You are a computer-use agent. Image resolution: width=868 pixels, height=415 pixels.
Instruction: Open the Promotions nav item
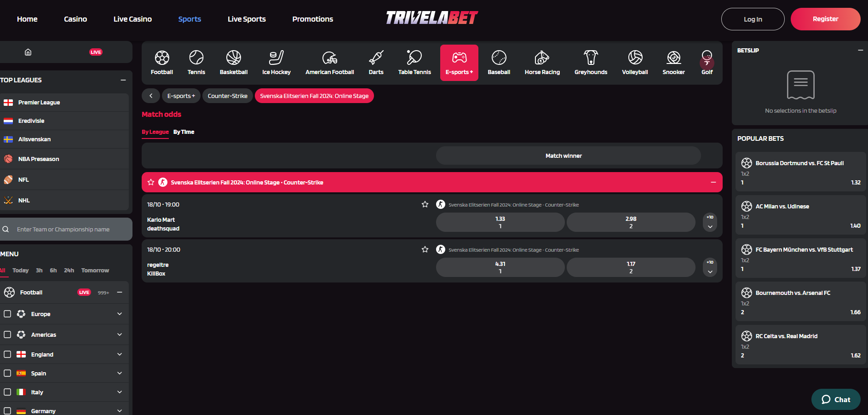313,19
